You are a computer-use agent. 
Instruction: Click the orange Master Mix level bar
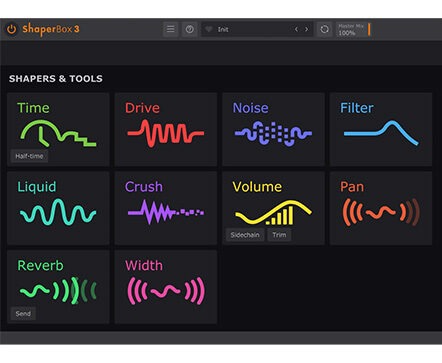[369, 29]
